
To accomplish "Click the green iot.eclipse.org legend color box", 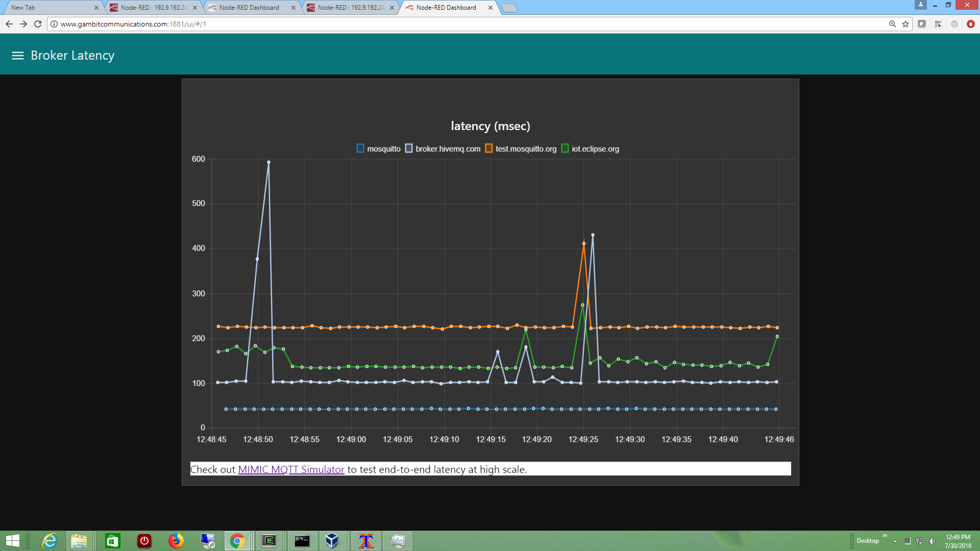I will click(565, 148).
